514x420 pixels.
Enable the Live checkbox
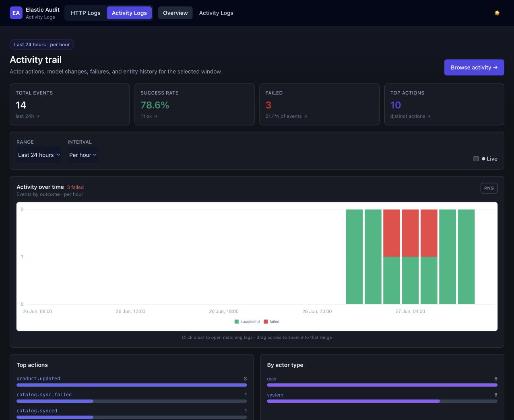coord(476,159)
